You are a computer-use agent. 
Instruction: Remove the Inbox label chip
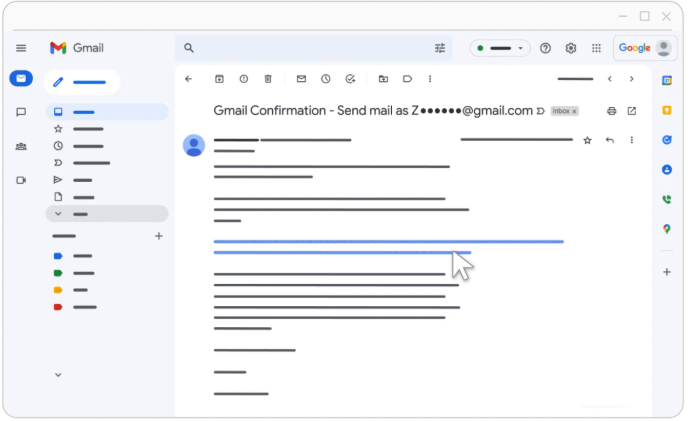tap(574, 111)
